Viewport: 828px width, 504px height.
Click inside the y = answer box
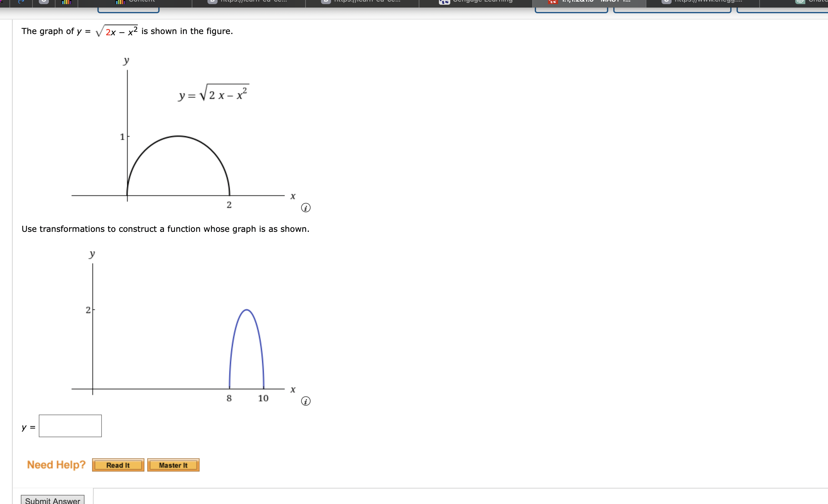[x=70, y=426]
